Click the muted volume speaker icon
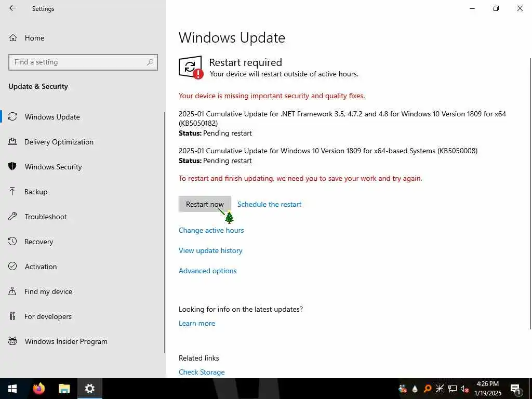The image size is (532, 399). pos(465,389)
